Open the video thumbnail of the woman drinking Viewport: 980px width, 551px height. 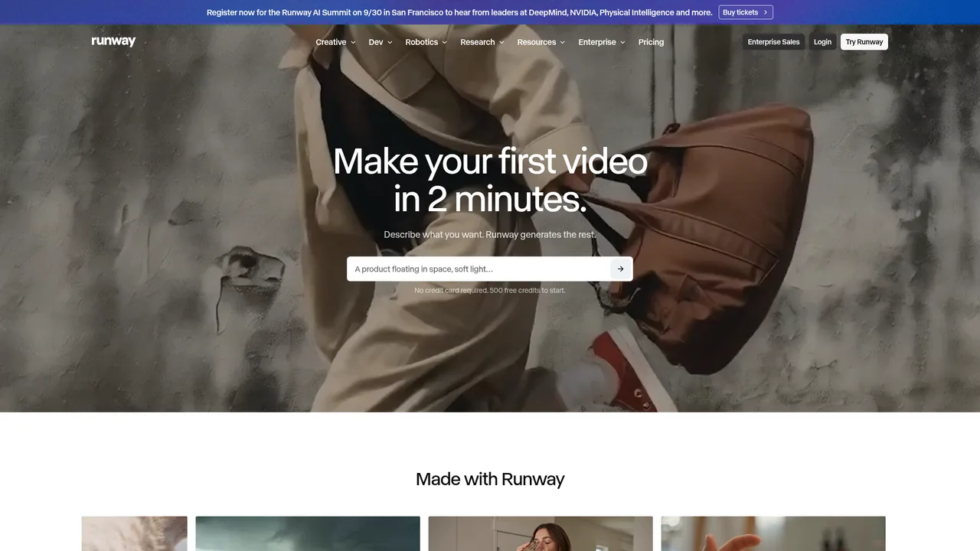[541, 533]
